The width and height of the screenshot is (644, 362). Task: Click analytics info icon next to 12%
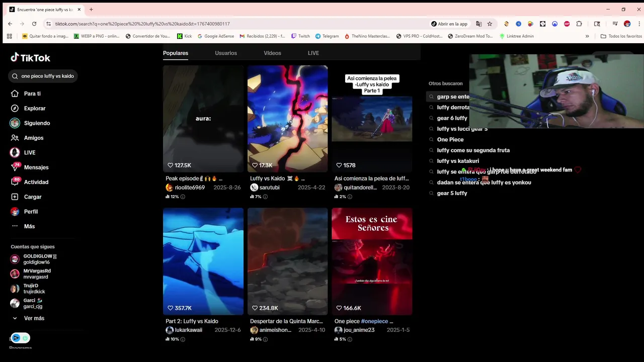[183, 197]
